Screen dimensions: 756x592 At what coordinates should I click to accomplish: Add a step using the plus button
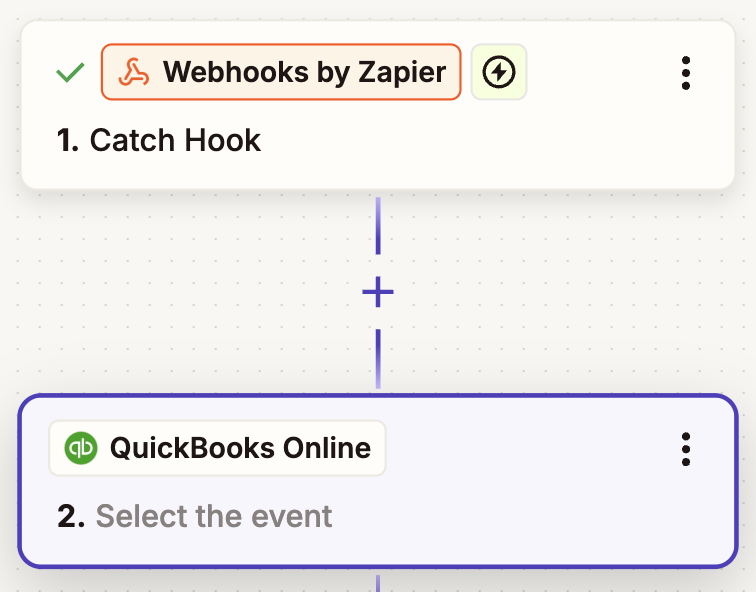pos(378,292)
